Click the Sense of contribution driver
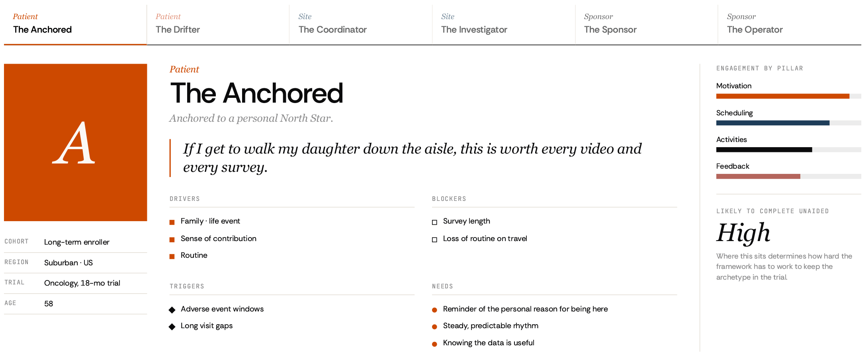Viewport: 868px width, 362px height. (218, 238)
